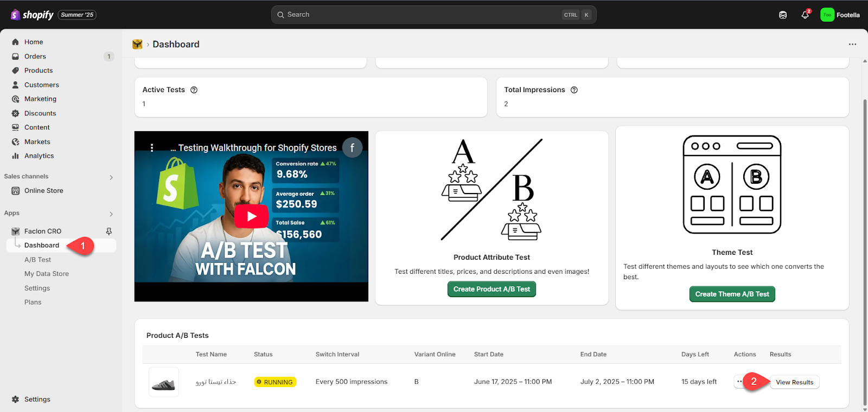Click the Customers person icon
The image size is (868, 412).
[15, 85]
